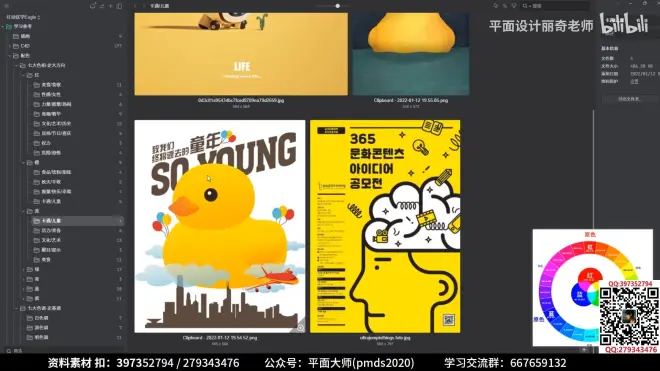Screen dimensions: 660x371
Task: Click file name 'Clipboard - 2022-01-12 19.55.05.png'
Action: point(411,100)
